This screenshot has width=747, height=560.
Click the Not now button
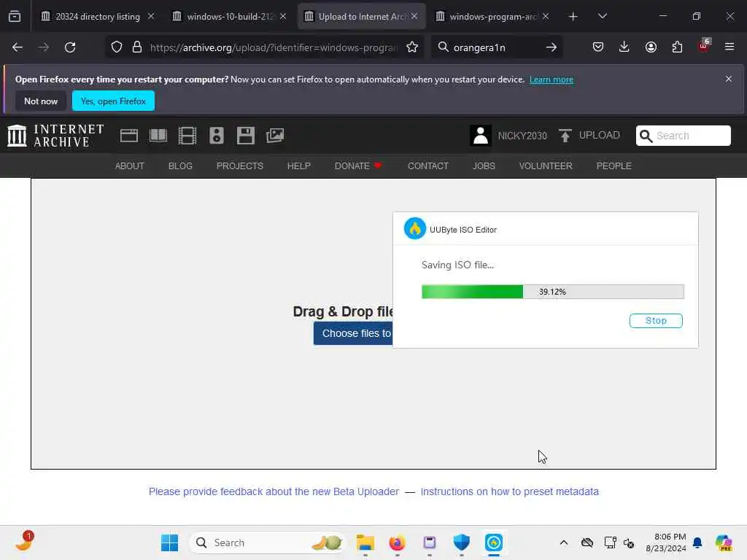(41, 101)
